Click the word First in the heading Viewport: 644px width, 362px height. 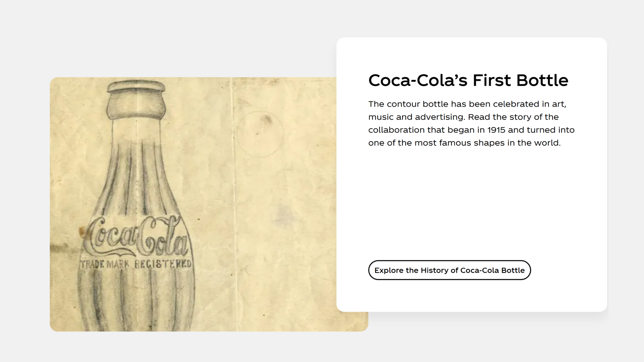click(x=492, y=80)
